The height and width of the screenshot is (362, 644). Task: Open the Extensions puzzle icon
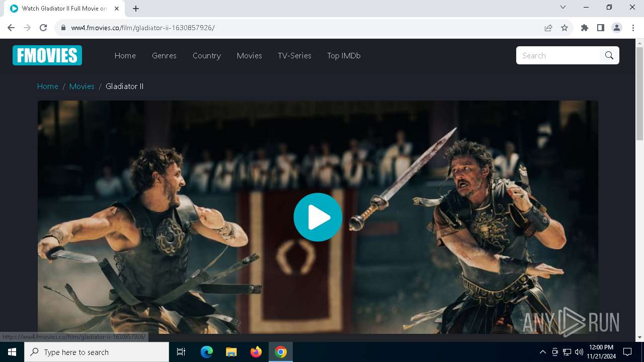pos(585,28)
